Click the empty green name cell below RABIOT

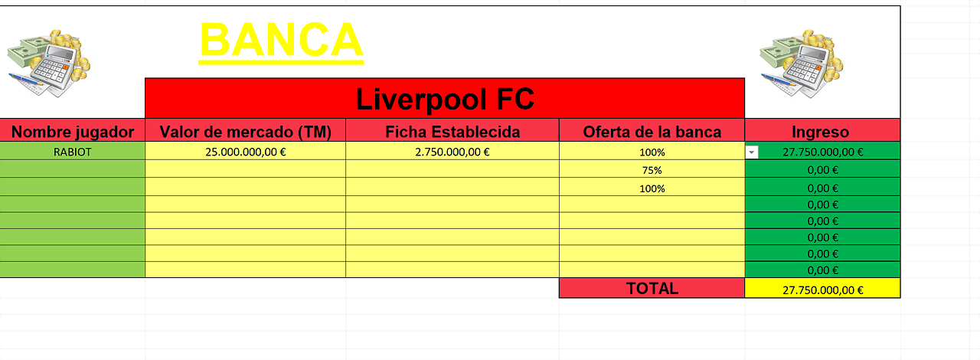pos(73,169)
